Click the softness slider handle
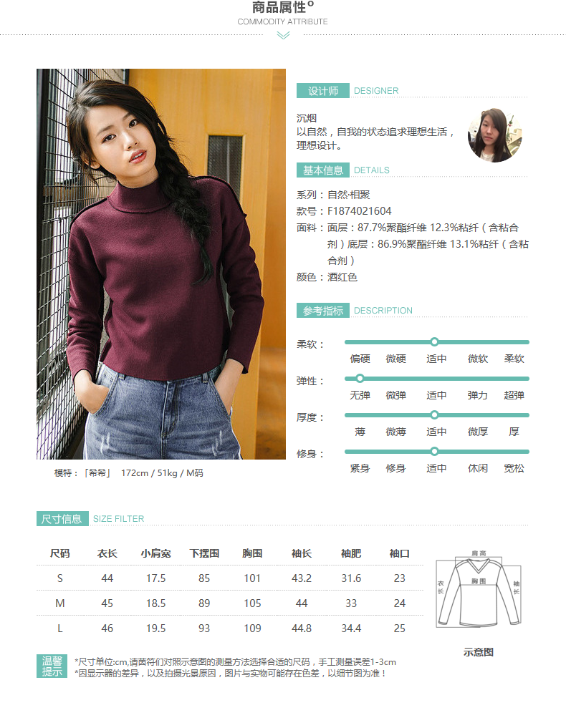 (434, 341)
